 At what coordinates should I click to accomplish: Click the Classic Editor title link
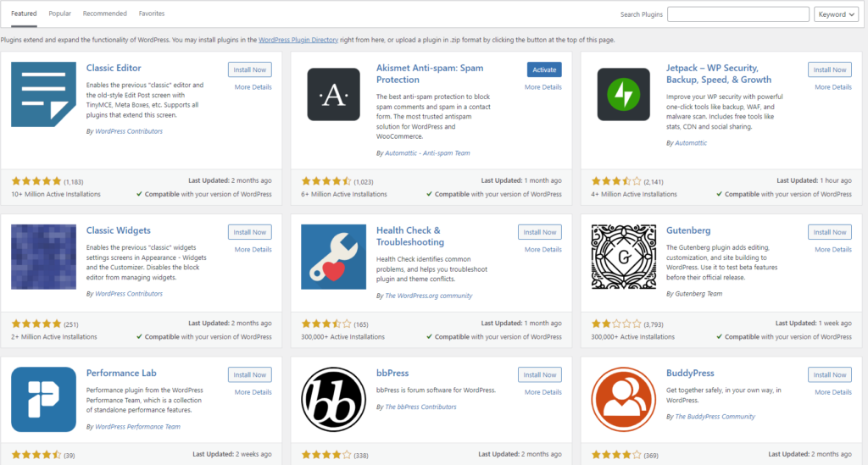pos(114,68)
